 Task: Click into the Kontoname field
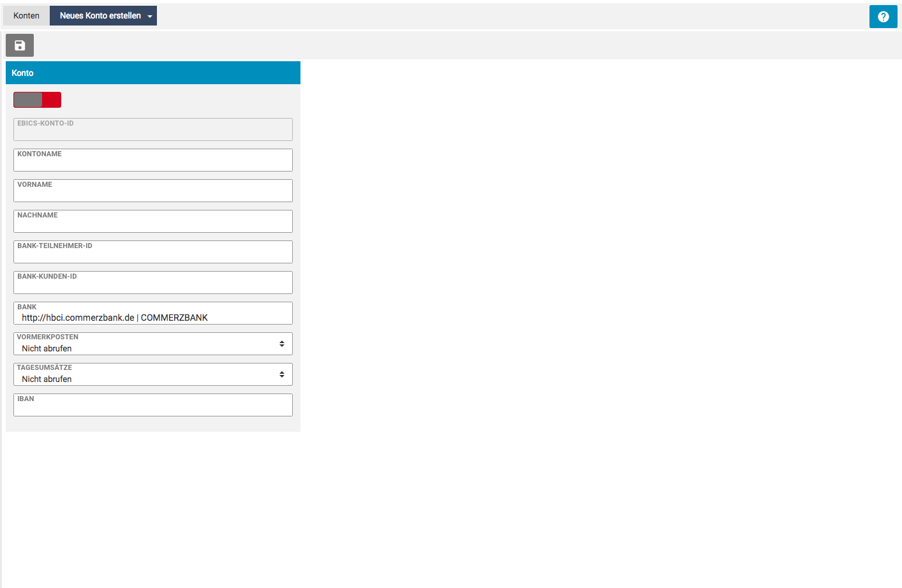click(x=153, y=160)
